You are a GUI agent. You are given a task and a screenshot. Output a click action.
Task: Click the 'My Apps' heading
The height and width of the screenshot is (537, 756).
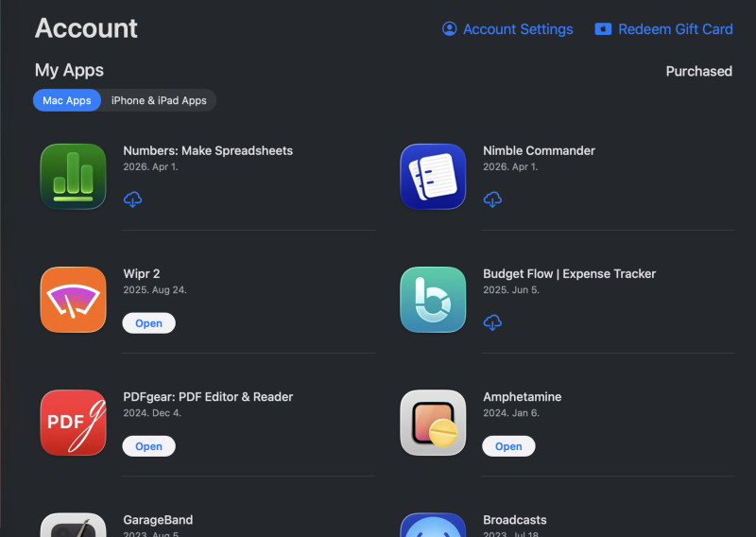[69, 71]
